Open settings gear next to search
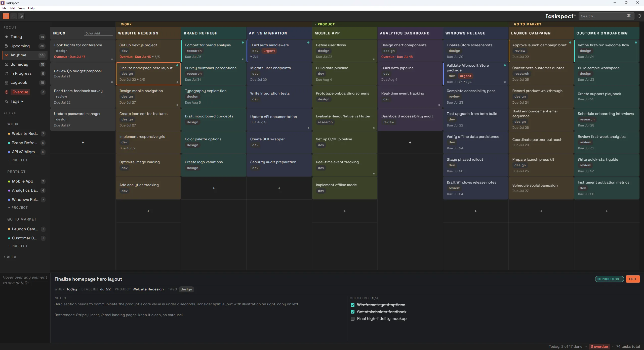Screen dimensions: 644x350 (x=639, y=16)
